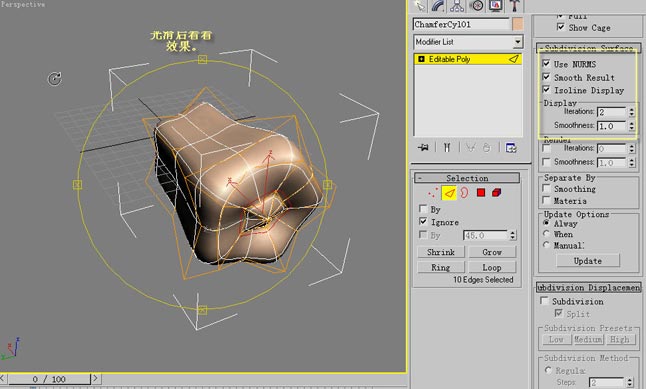Viewport: 646px width, 389px height.
Task: Collapse Subdivision Surface rollout header
Action: pos(589,47)
